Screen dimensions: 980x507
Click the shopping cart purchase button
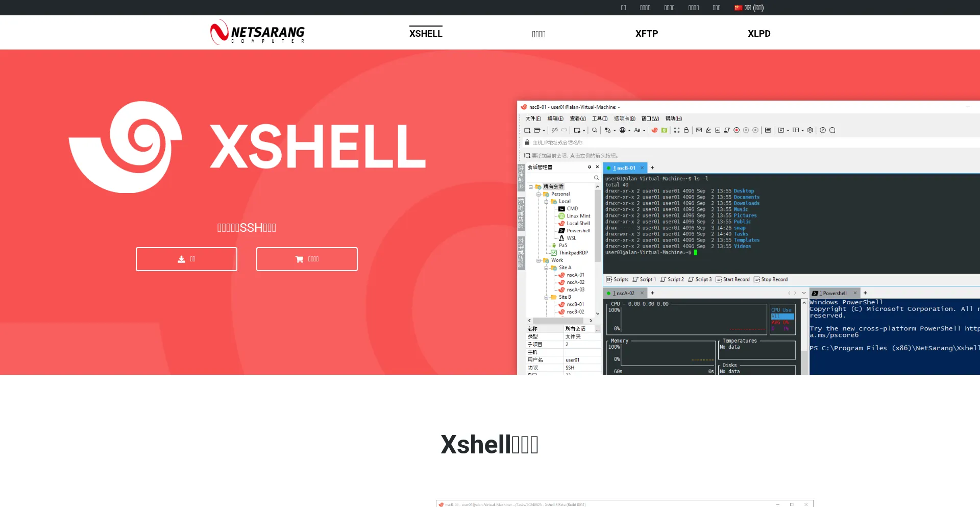[x=307, y=259]
